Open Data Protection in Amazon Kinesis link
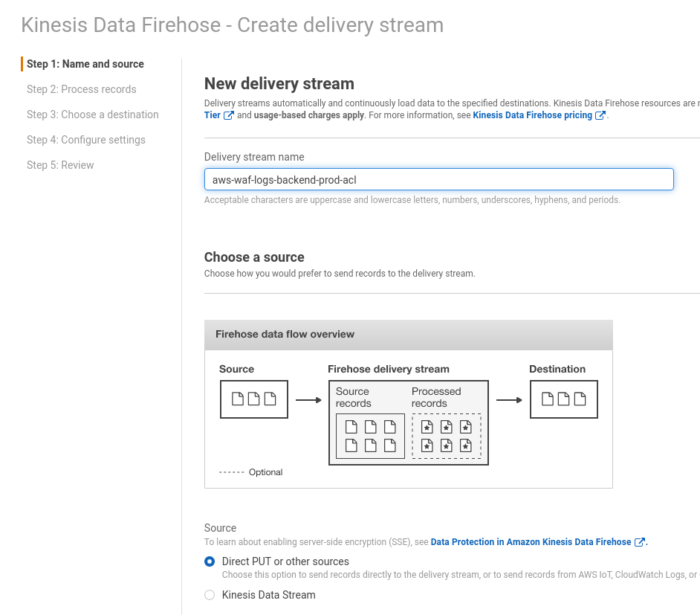 (531, 542)
